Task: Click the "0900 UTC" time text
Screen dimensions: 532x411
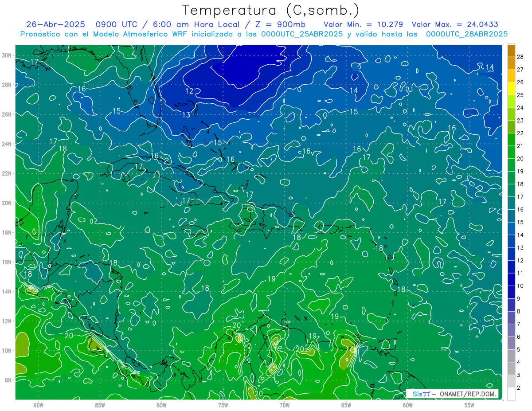Action: point(116,24)
